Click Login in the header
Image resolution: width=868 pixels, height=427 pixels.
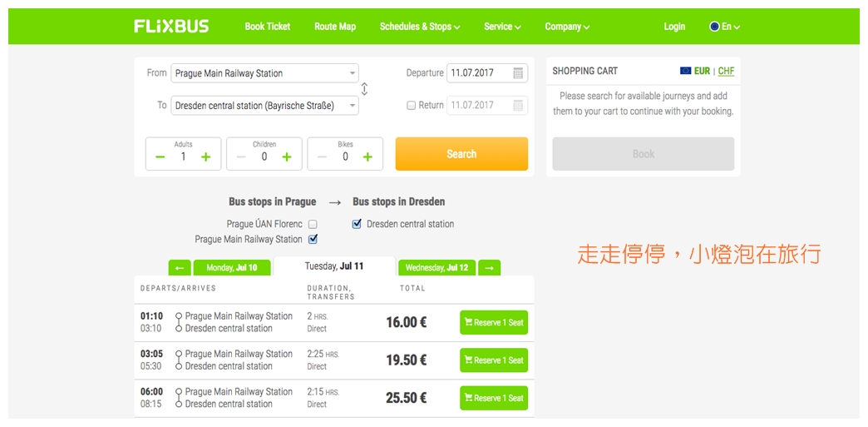674,27
